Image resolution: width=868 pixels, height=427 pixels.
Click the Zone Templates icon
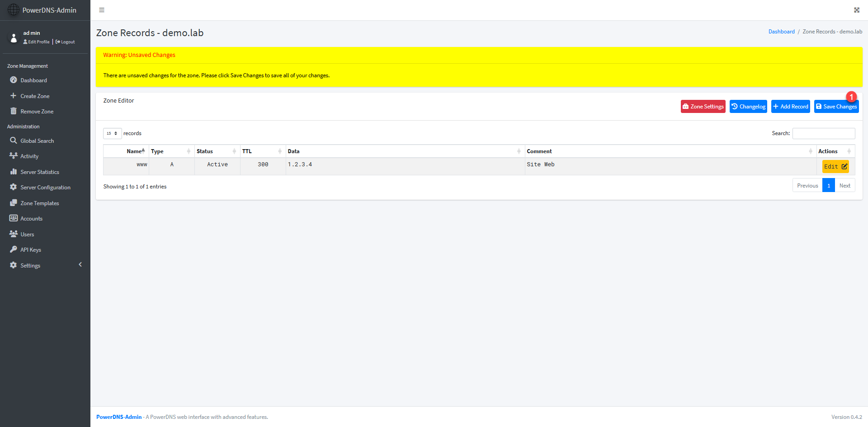(14, 203)
